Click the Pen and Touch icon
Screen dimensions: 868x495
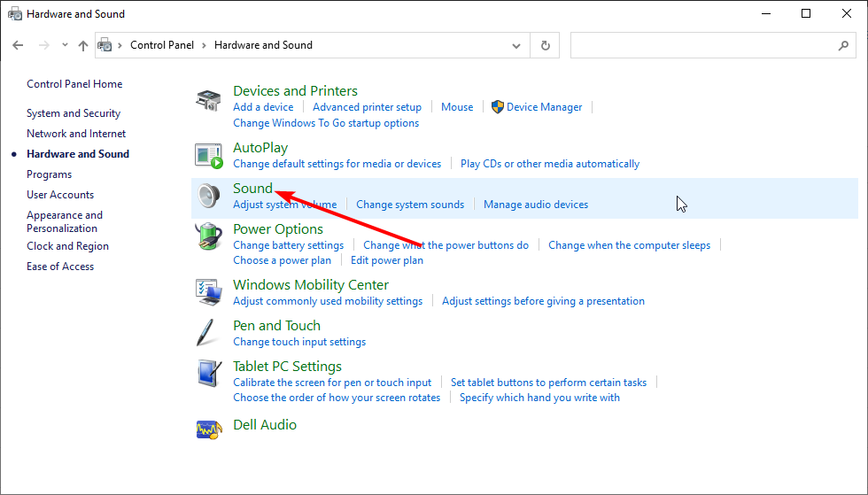click(x=208, y=334)
